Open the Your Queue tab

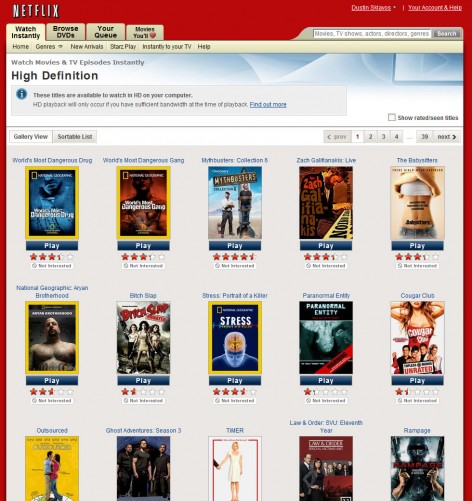105,32
